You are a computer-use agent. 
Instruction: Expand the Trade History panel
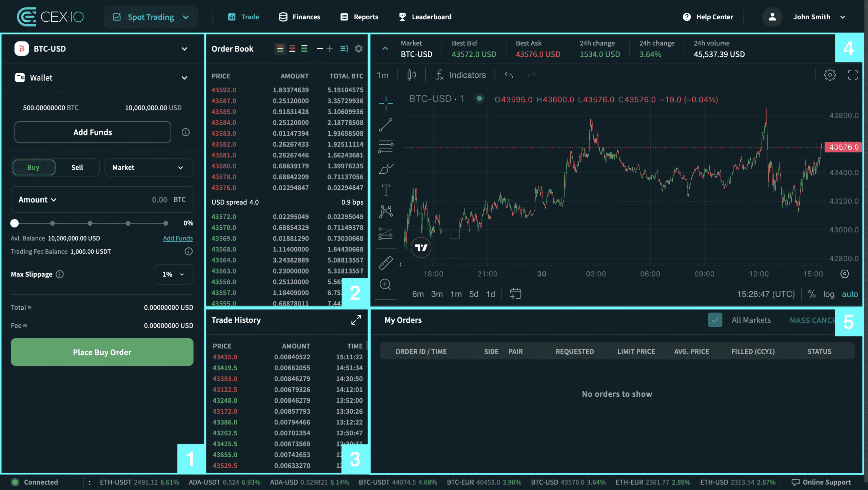click(356, 320)
